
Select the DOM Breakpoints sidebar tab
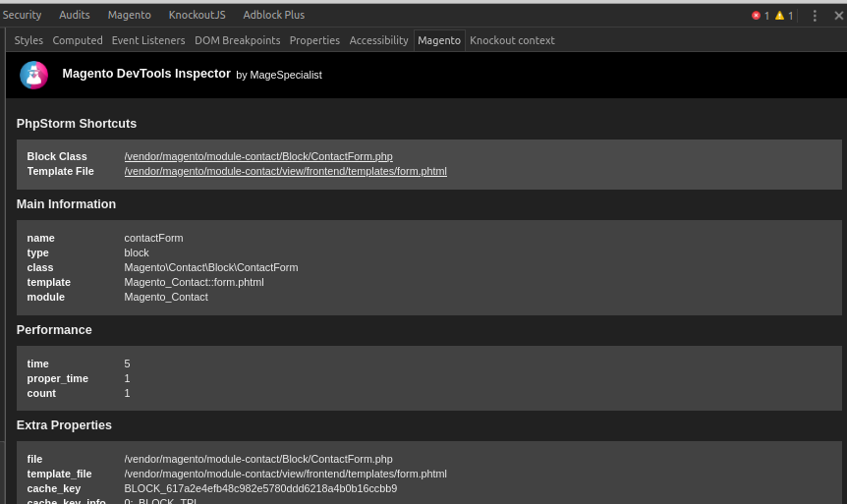237,40
